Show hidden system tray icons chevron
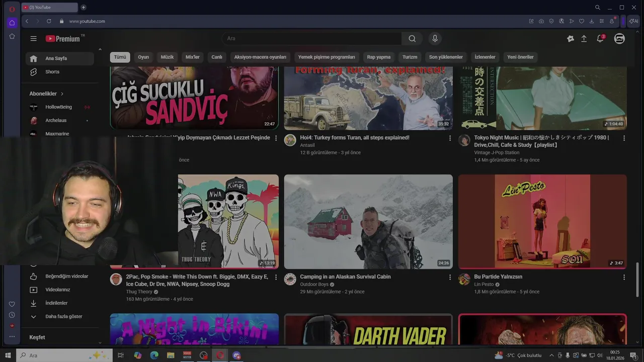644x362 pixels. (551, 355)
